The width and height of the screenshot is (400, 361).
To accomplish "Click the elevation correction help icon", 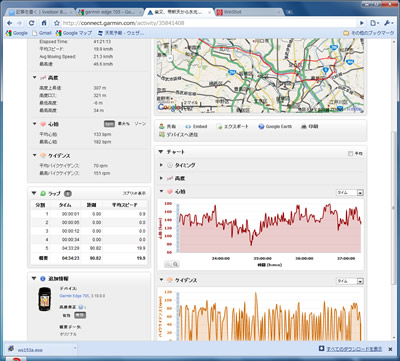I will (81, 307).
